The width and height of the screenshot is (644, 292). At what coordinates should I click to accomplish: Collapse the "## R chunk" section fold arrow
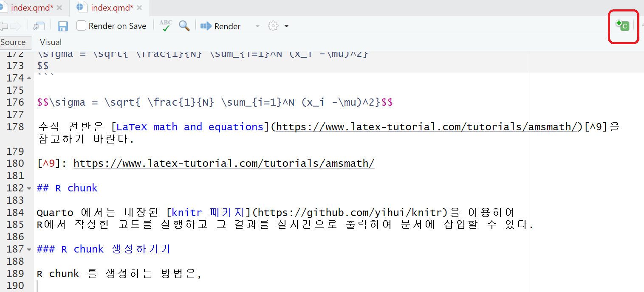point(29,188)
